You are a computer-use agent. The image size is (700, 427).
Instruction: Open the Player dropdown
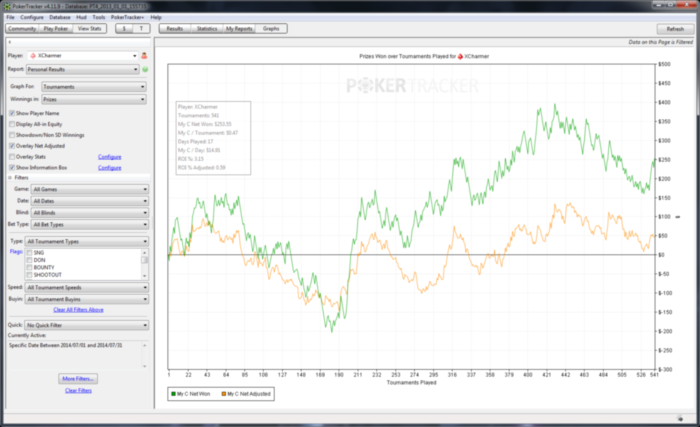83,56
